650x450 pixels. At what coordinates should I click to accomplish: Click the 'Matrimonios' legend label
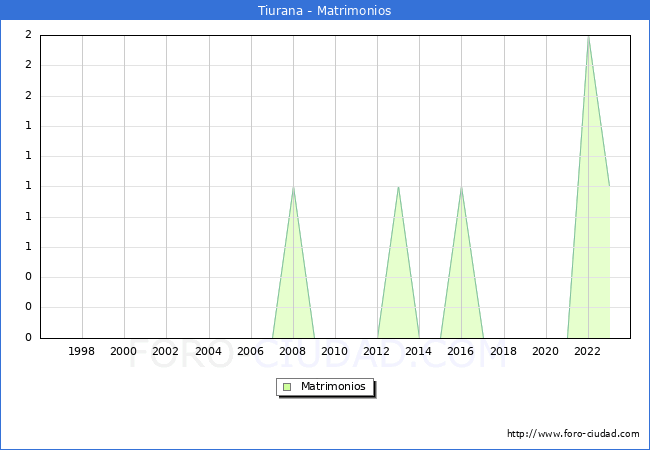333,386
